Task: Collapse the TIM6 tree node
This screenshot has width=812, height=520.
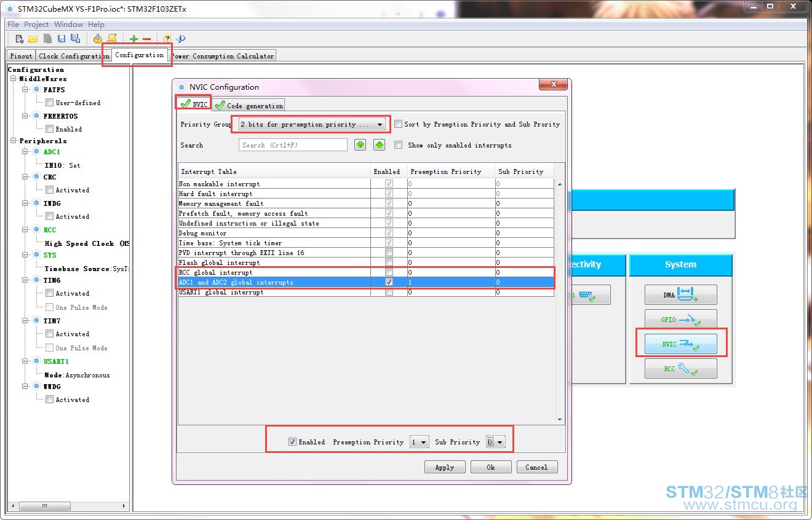Action: point(26,280)
